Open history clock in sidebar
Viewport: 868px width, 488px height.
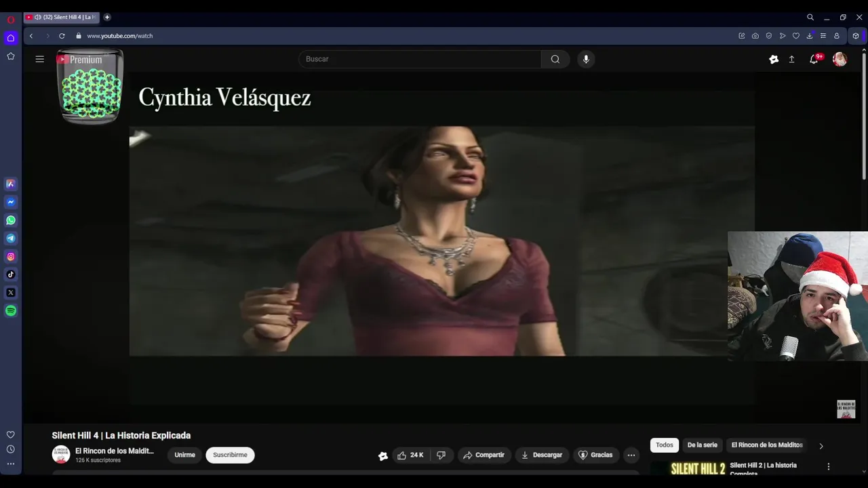[11, 449]
